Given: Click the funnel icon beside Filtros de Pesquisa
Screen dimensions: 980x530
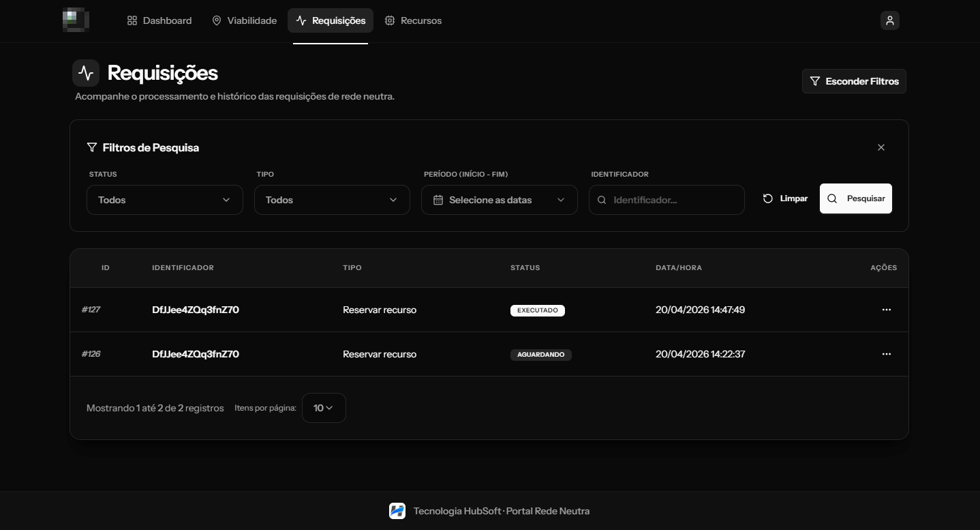Looking at the screenshot, I should click(x=92, y=147).
